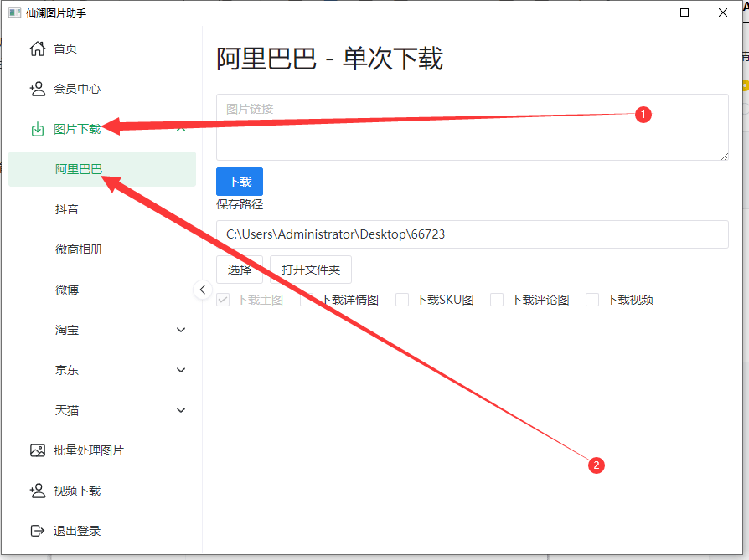Click the save path field showing Desktop\66723
The height and width of the screenshot is (560, 749).
click(x=473, y=234)
